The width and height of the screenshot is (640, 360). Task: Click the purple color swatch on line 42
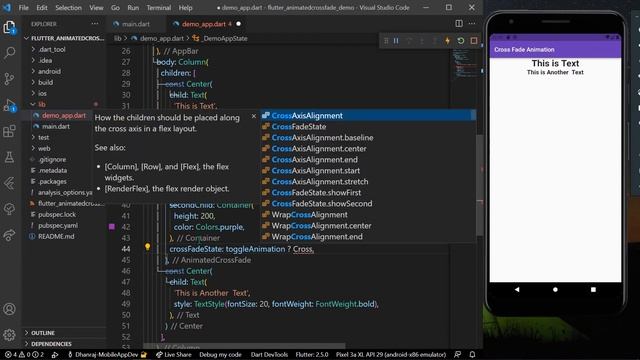[x=112, y=227]
